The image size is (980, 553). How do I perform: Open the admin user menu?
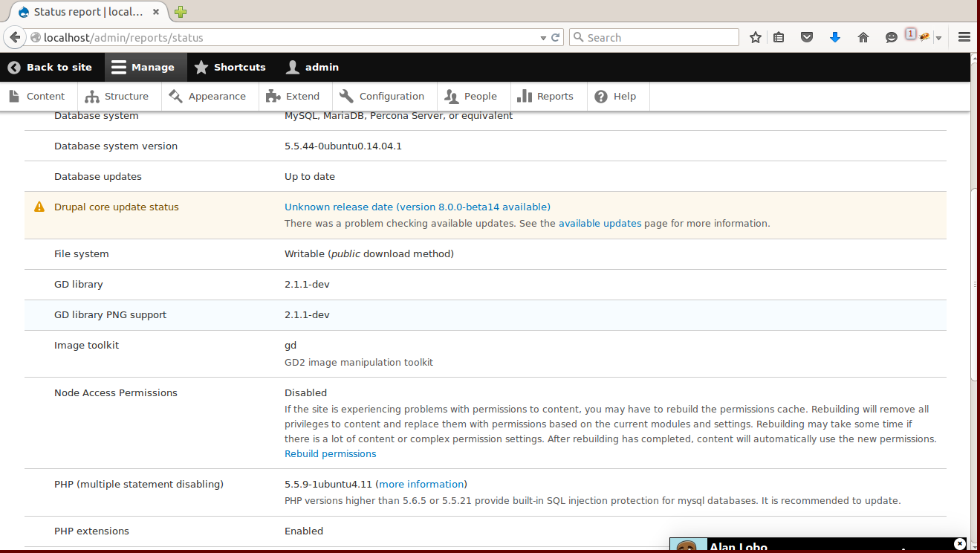pyautogui.click(x=313, y=67)
